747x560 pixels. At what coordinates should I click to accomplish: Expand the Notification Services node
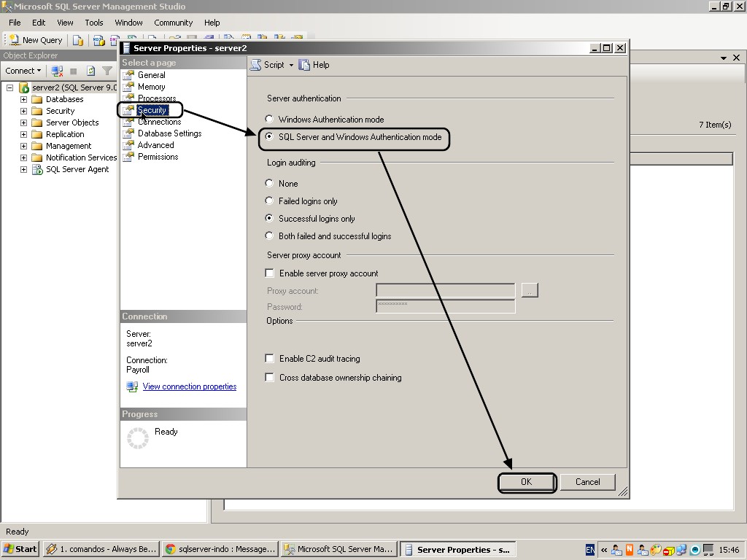23,157
